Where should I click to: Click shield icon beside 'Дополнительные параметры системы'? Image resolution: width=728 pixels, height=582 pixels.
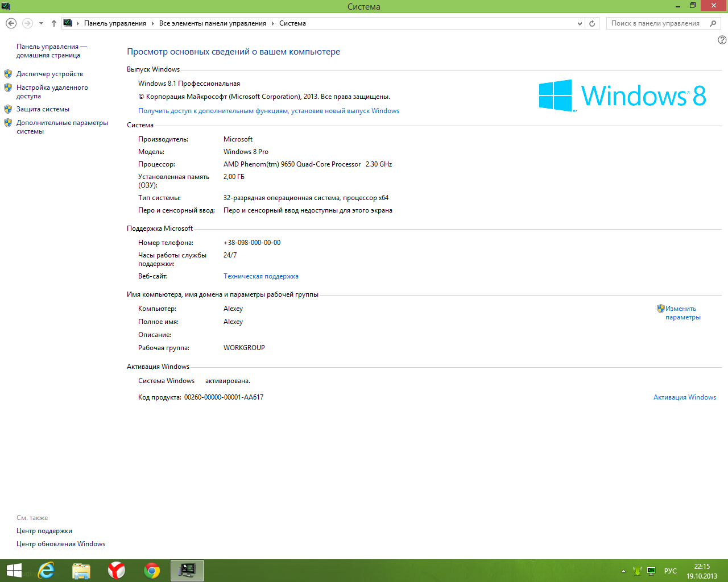click(8, 123)
